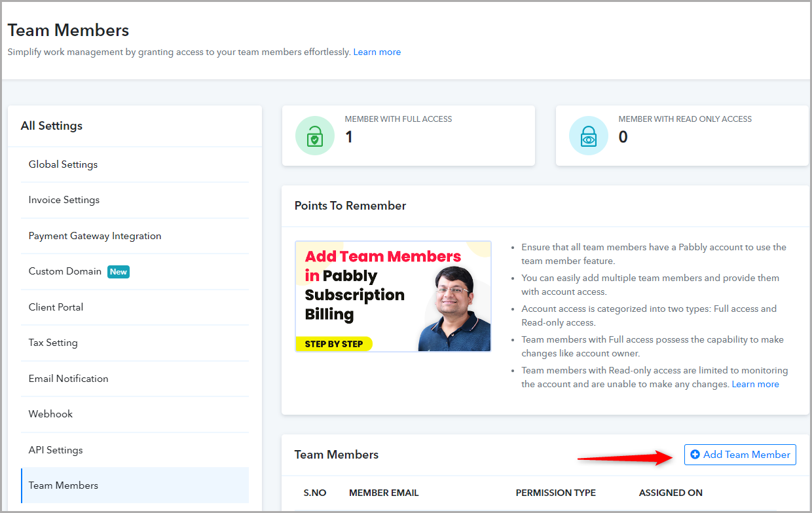Viewport: 812px width, 513px height.
Task: Click the green unlocked shield full access icon
Action: click(x=315, y=136)
